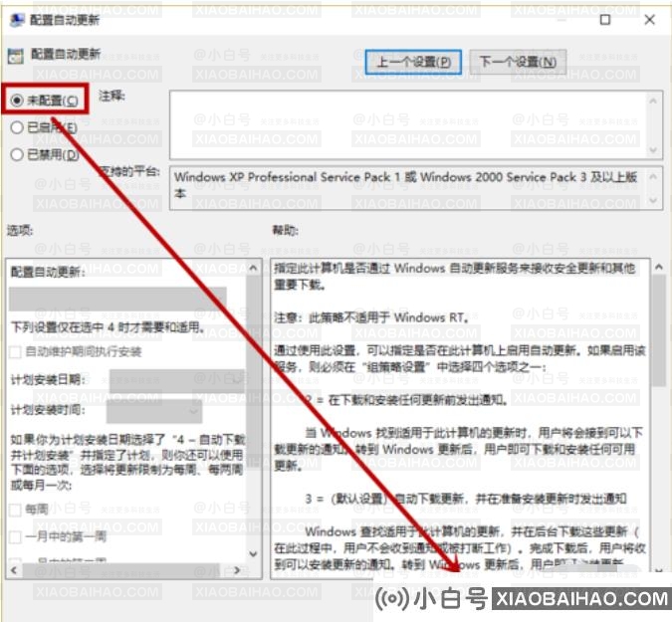Maximize the 配置自动更新 window
Viewport: 672px width, 622px height.
(x=604, y=19)
